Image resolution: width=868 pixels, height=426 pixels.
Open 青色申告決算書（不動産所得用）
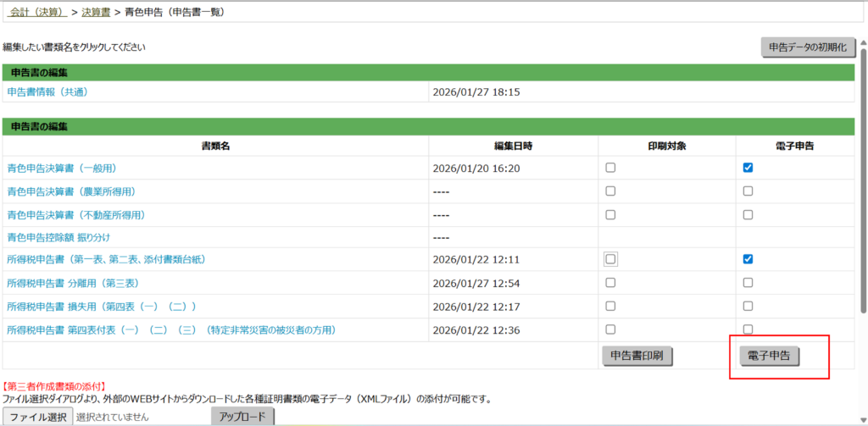tap(76, 215)
